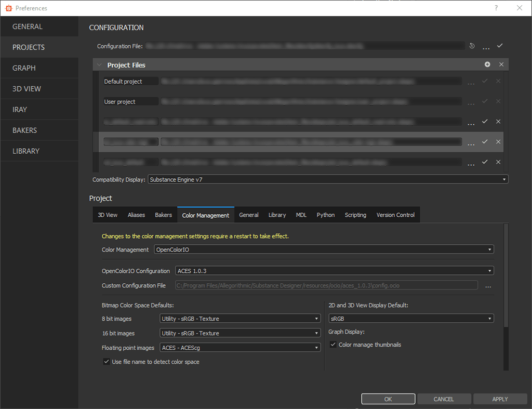Confirm settings by clicking OK
Image resolution: width=532 pixels, height=409 pixels.
click(388, 399)
